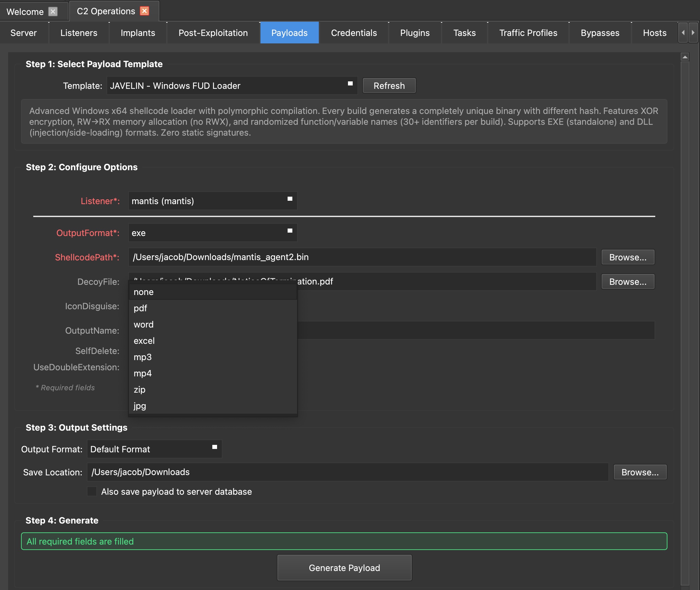The image size is (700, 590).
Task: Enable Also save payload to server database
Action: 92,492
